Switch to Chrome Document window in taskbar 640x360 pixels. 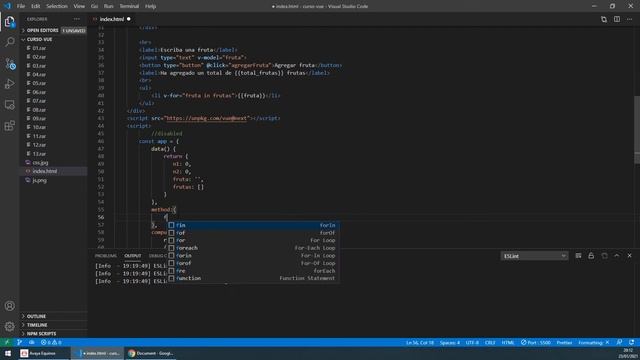150,353
